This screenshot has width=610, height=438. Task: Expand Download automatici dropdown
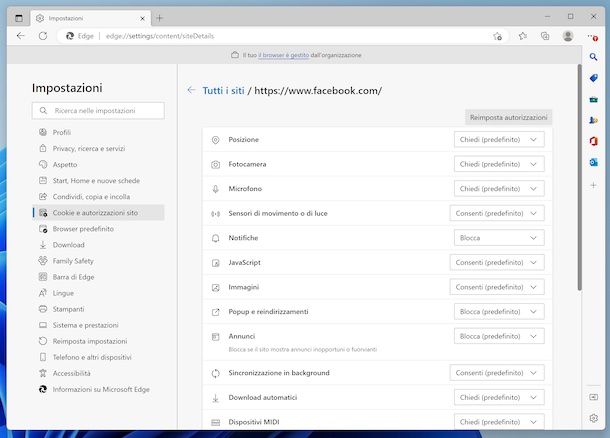(499, 397)
